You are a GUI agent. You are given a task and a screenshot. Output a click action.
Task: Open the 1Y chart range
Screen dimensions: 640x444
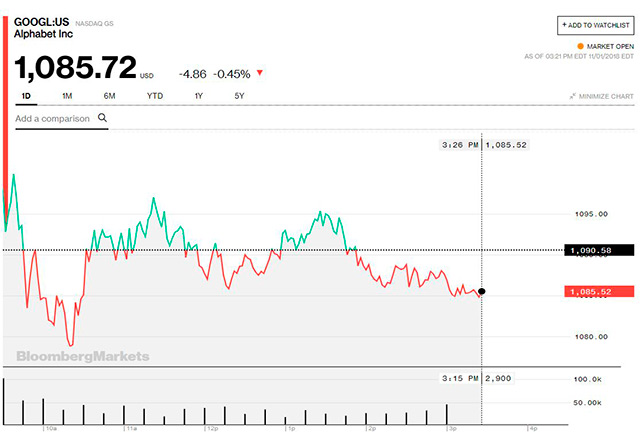pyautogui.click(x=198, y=96)
